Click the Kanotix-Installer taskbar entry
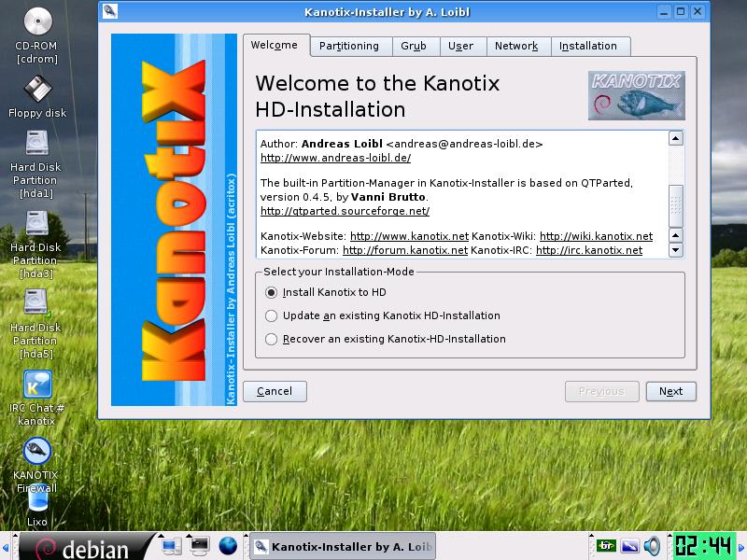The width and height of the screenshot is (747, 560). [x=343, y=547]
